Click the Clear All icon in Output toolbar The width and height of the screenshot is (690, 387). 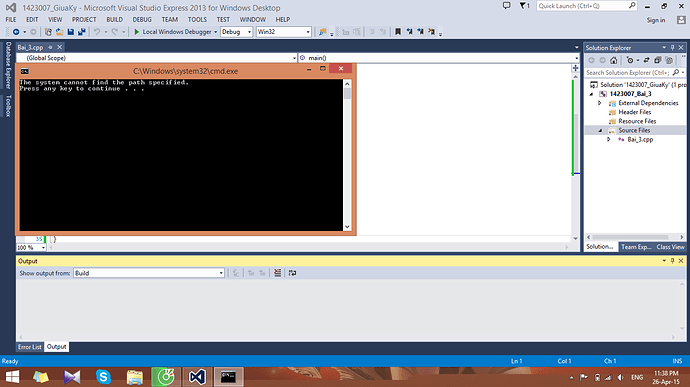(x=277, y=273)
